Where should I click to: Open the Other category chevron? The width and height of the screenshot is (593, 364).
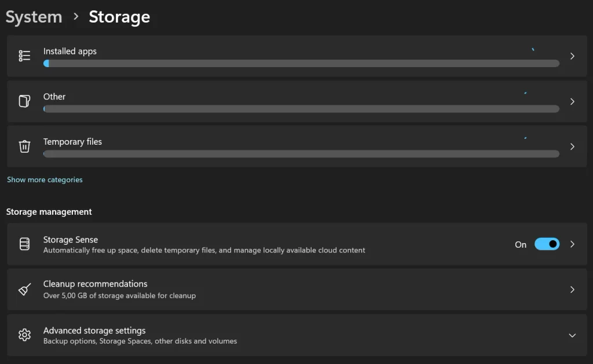572,101
